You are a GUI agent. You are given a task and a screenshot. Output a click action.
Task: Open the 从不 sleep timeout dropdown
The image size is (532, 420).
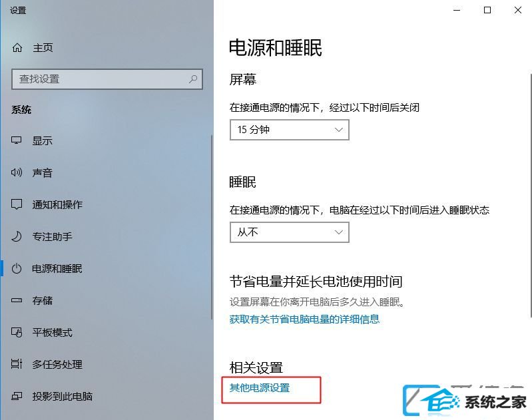[x=290, y=232]
